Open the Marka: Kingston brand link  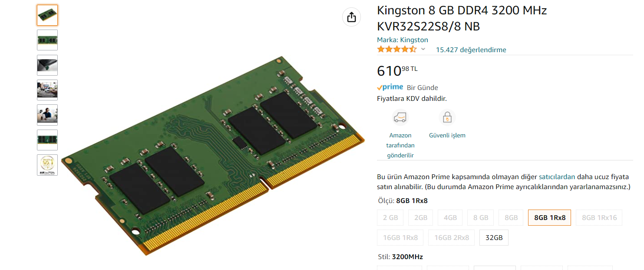click(x=403, y=40)
